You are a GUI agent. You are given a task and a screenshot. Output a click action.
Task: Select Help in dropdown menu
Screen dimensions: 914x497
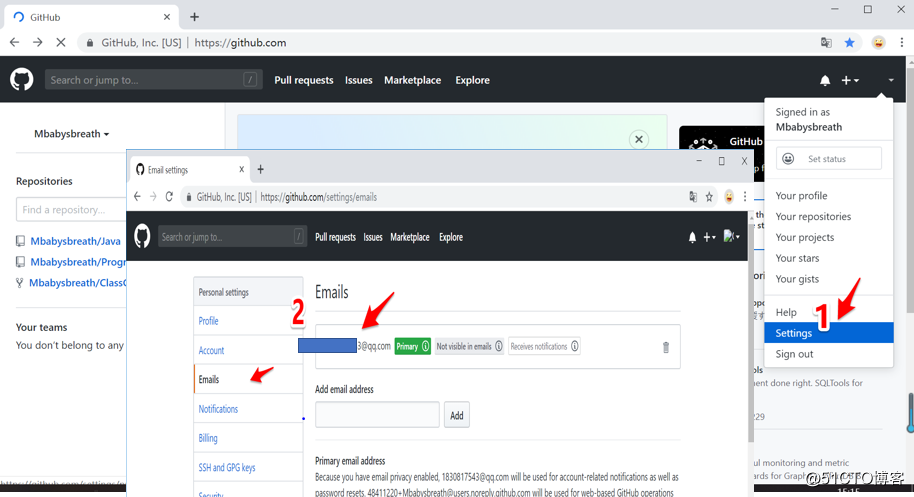(x=786, y=312)
